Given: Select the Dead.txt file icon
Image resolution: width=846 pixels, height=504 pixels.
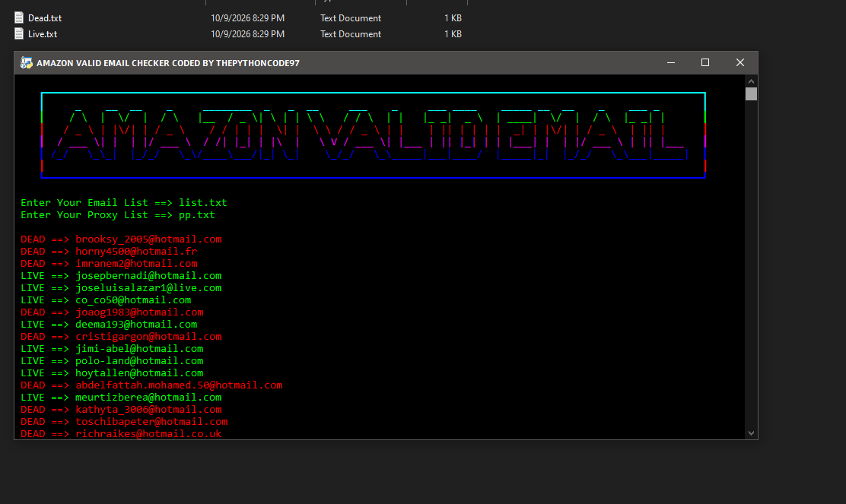Looking at the screenshot, I should click(19, 17).
